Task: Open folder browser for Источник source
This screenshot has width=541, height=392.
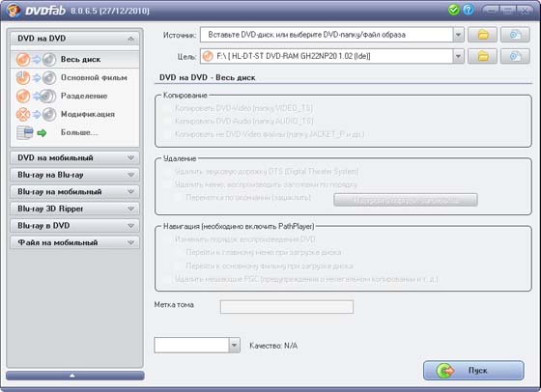Action: (x=482, y=35)
